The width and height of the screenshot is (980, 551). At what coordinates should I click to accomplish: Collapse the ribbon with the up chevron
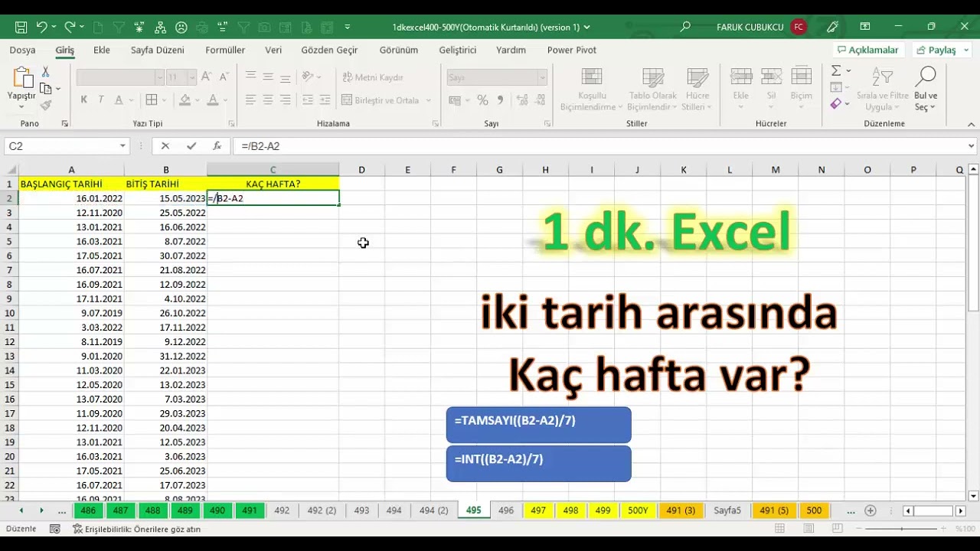[971, 123]
